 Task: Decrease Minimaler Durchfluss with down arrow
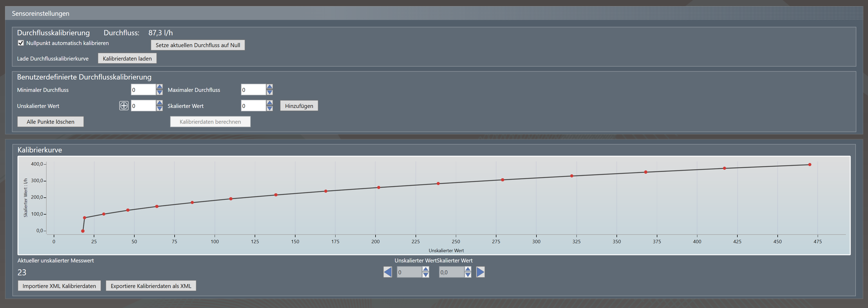[x=159, y=92]
